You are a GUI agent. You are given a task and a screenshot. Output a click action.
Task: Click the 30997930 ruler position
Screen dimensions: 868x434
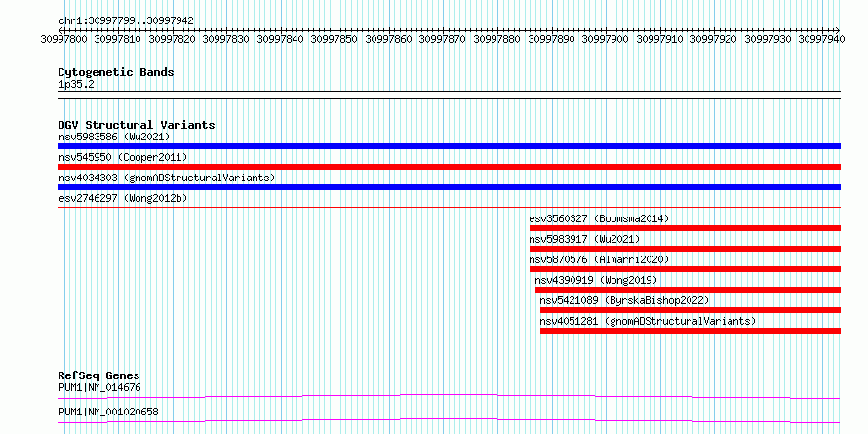click(x=768, y=39)
